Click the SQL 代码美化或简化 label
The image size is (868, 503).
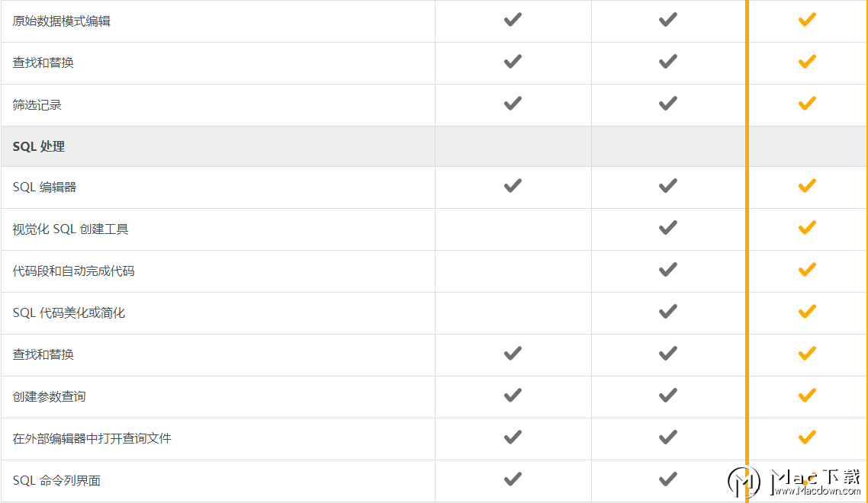click(69, 313)
